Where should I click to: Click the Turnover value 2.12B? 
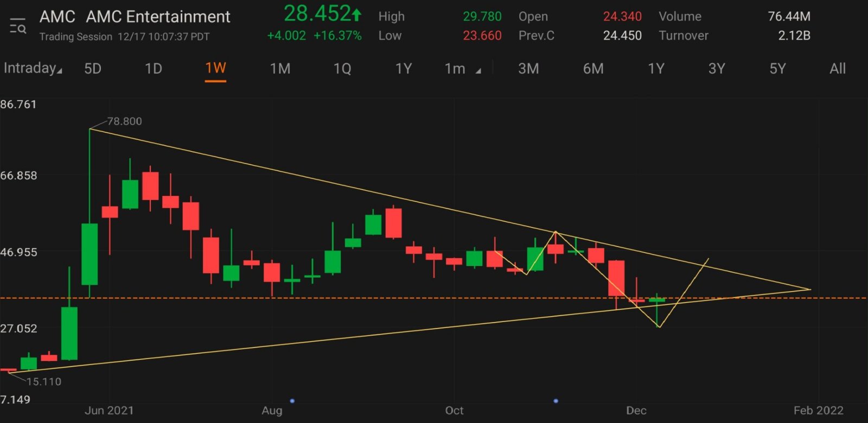coord(794,36)
